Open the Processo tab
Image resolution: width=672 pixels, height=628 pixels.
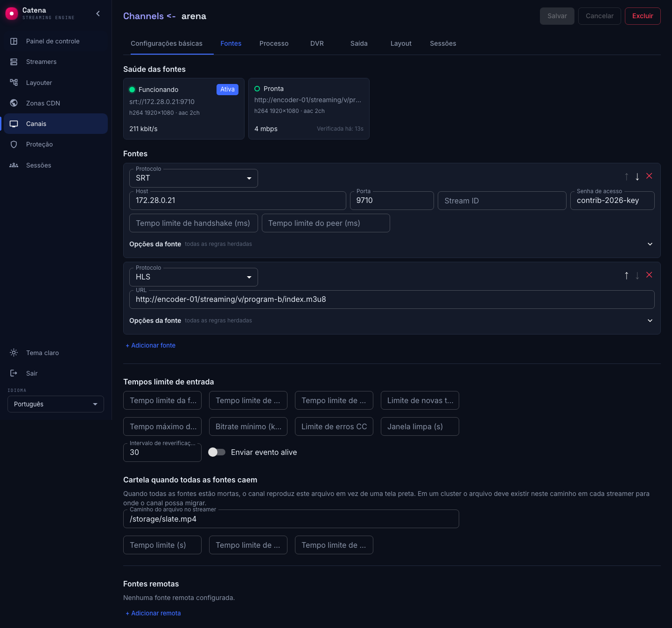274,43
